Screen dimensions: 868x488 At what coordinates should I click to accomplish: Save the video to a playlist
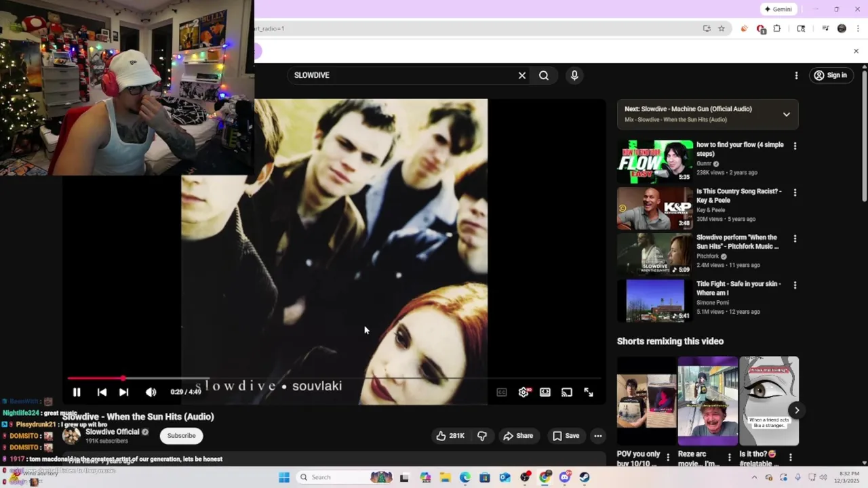click(x=566, y=436)
